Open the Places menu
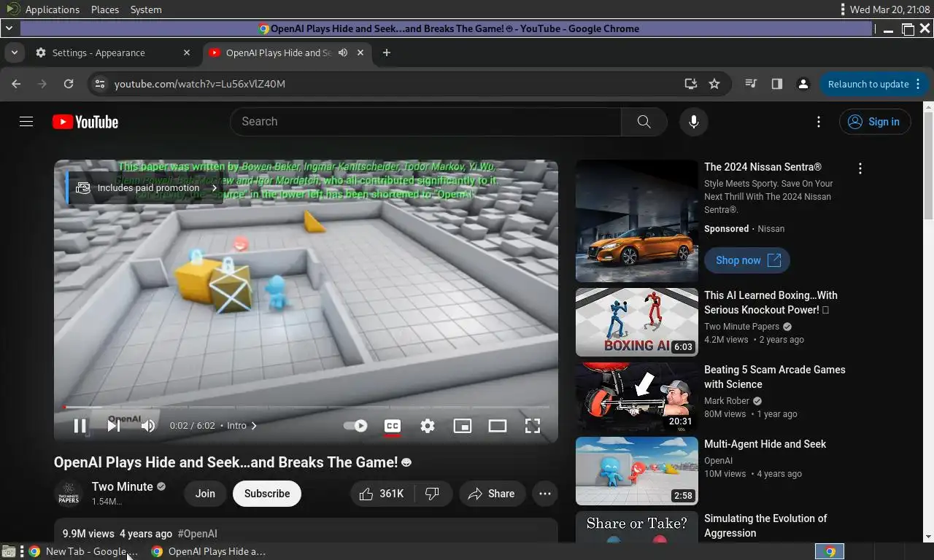This screenshot has width=934, height=560. click(x=105, y=9)
